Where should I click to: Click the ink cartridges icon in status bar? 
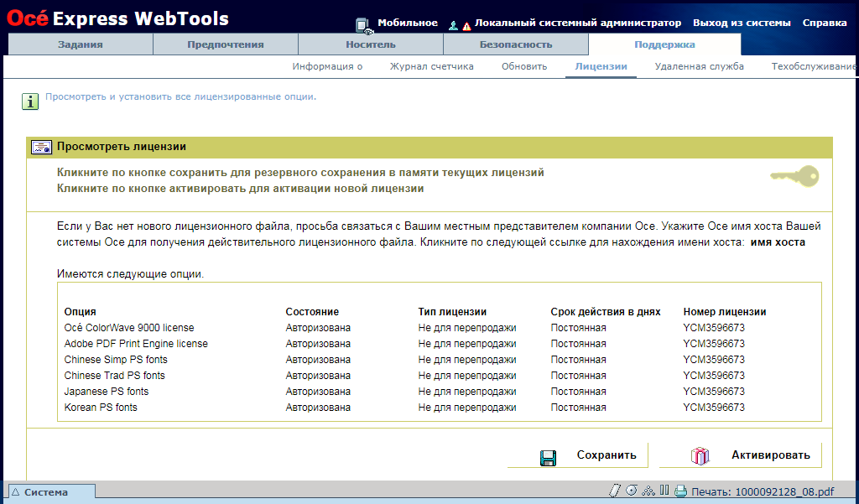(664, 490)
